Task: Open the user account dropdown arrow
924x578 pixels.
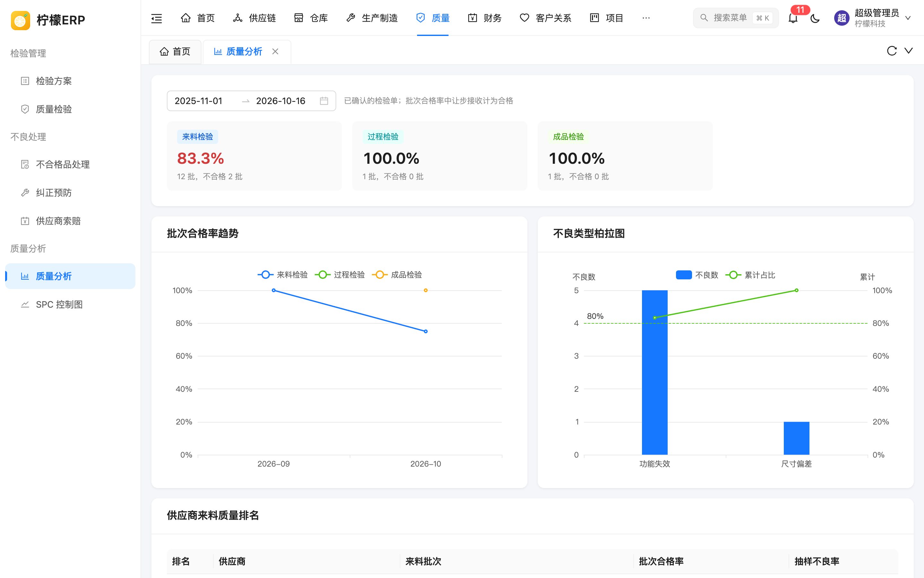Action: point(908,18)
